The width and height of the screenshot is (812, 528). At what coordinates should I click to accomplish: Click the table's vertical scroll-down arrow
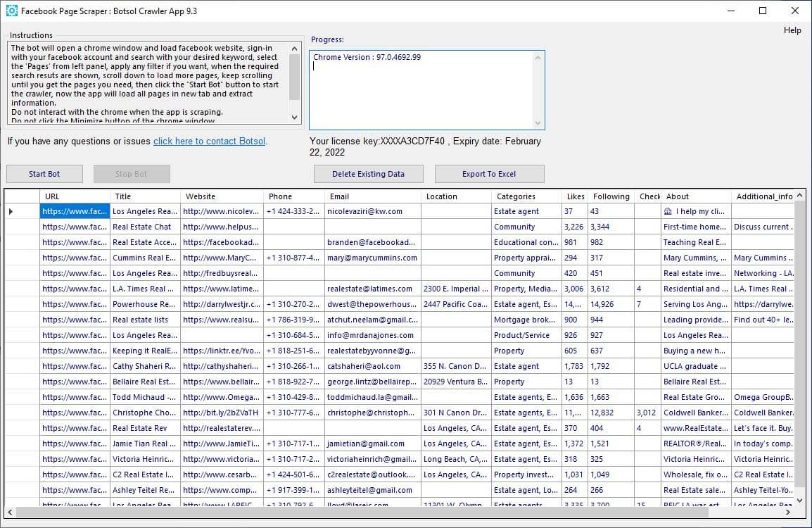pyautogui.click(x=799, y=501)
